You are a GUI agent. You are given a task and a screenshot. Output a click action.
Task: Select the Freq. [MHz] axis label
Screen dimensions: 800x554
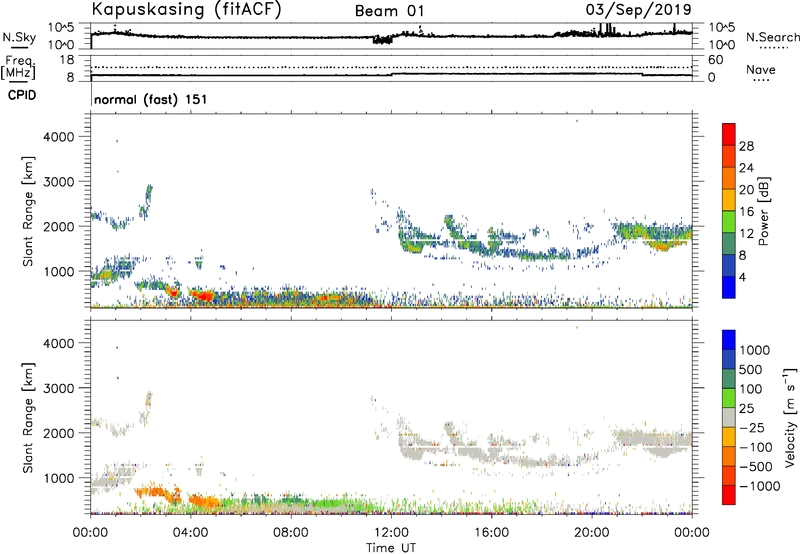(18, 67)
